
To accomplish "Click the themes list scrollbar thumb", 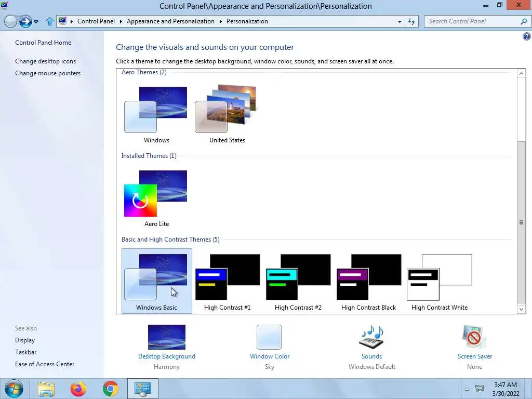I will point(522,222).
